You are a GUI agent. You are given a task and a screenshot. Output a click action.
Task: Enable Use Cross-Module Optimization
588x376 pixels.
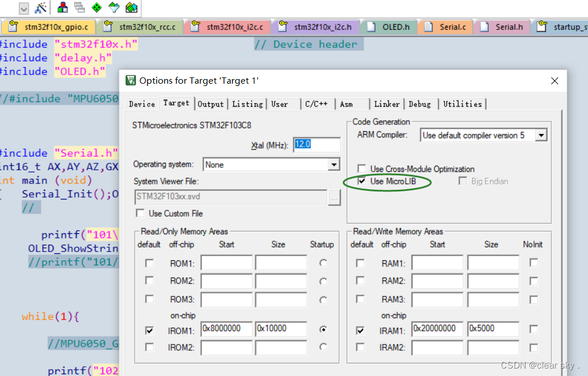click(362, 169)
